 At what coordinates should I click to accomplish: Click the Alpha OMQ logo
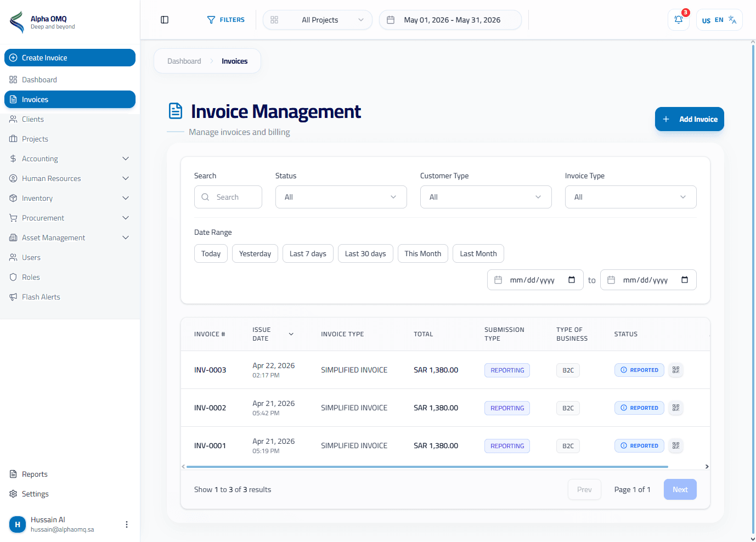point(17,22)
